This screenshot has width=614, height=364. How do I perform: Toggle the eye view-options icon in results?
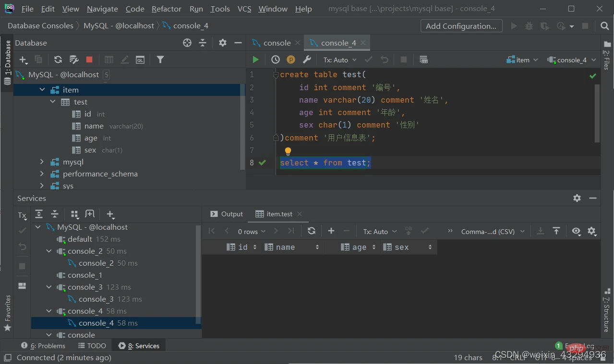(576, 231)
